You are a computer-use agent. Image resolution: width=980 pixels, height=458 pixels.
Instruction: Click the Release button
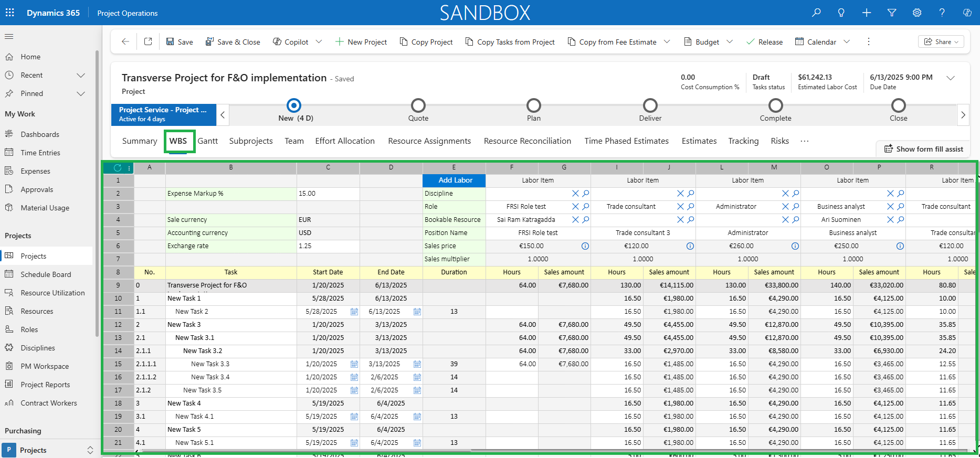coord(764,42)
